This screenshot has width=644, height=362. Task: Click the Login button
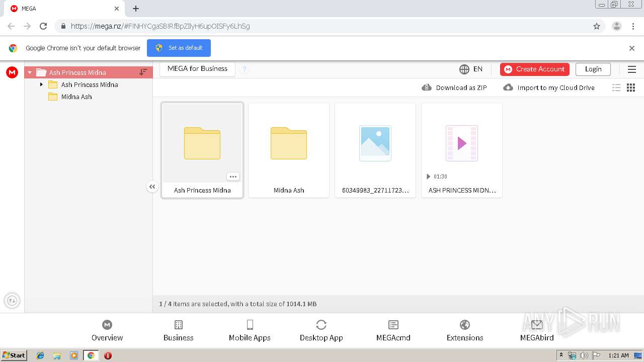pyautogui.click(x=593, y=69)
